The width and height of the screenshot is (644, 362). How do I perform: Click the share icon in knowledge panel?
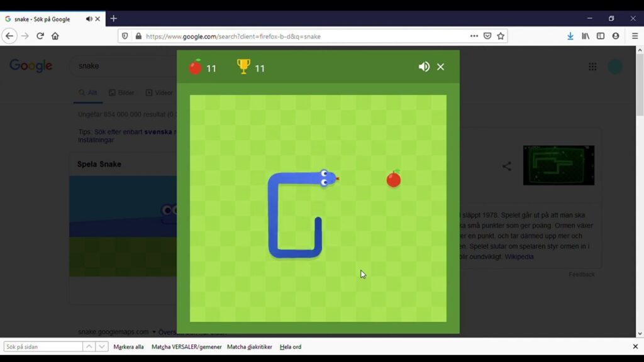tap(507, 166)
